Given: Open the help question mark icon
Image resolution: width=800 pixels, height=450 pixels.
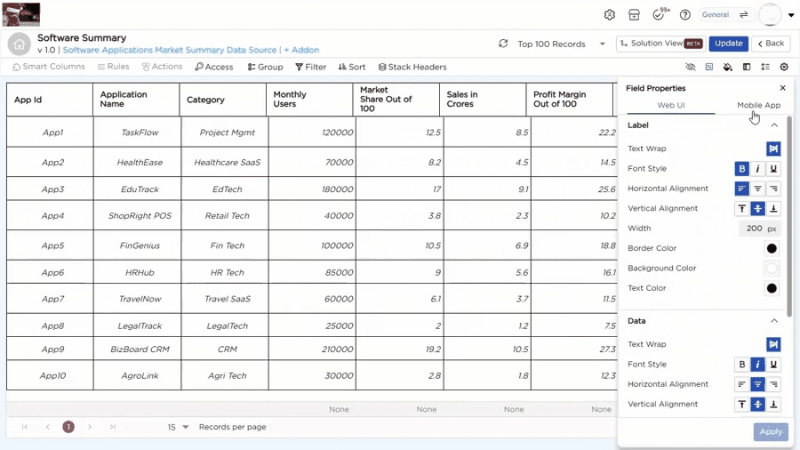Looking at the screenshot, I should (x=685, y=15).
